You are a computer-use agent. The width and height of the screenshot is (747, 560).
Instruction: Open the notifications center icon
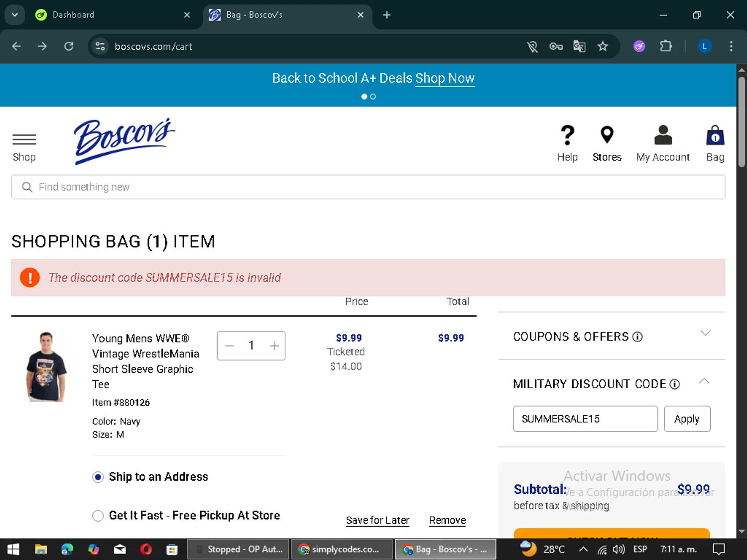coord(719,549)
